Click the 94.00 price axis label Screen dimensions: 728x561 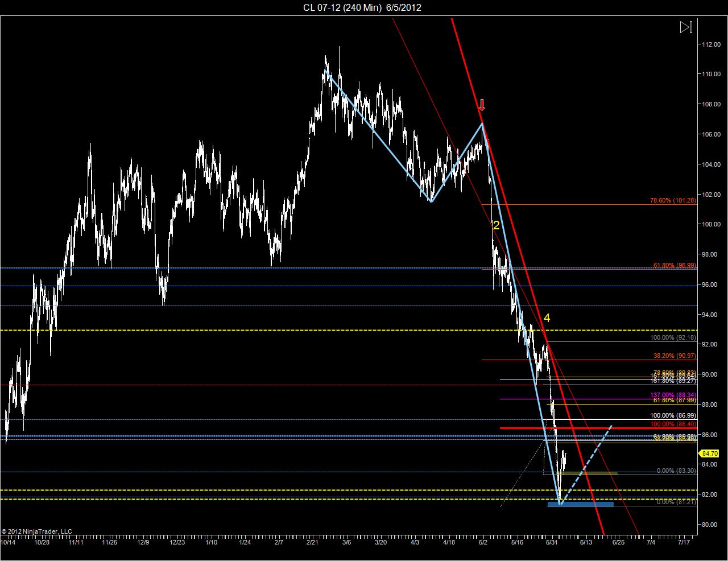tap(709, 315)
